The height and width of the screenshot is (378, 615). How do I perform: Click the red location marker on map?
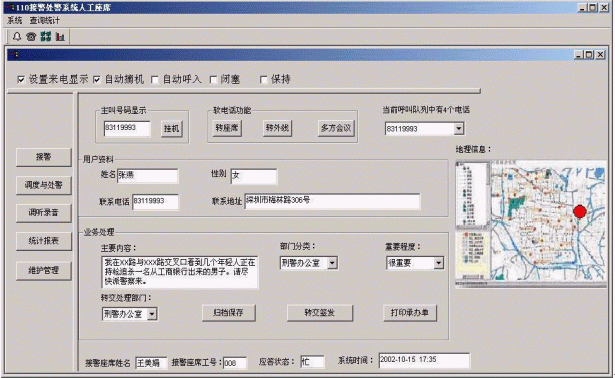579,212
